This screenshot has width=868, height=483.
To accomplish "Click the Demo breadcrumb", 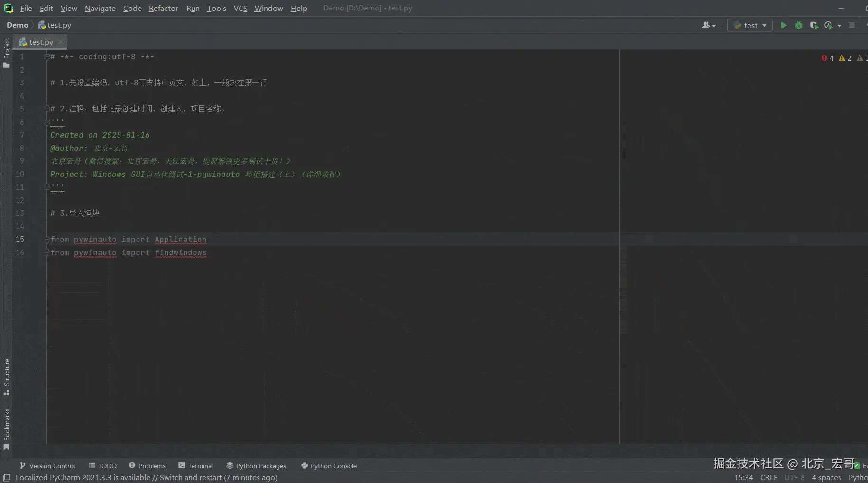I will coord(18,25).
